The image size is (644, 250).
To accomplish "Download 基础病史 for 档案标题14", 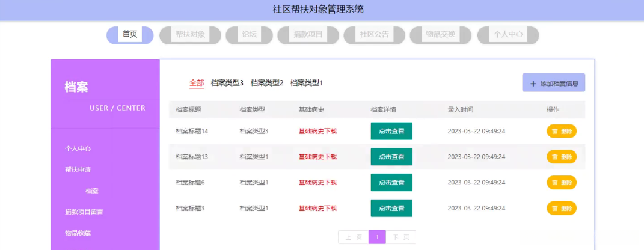I will click(x=317, y=131).
